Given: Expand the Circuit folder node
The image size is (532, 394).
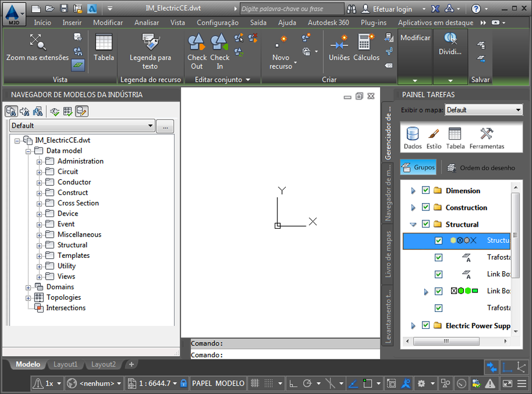Looking at the screenshot, I should [x=40, y=172].
